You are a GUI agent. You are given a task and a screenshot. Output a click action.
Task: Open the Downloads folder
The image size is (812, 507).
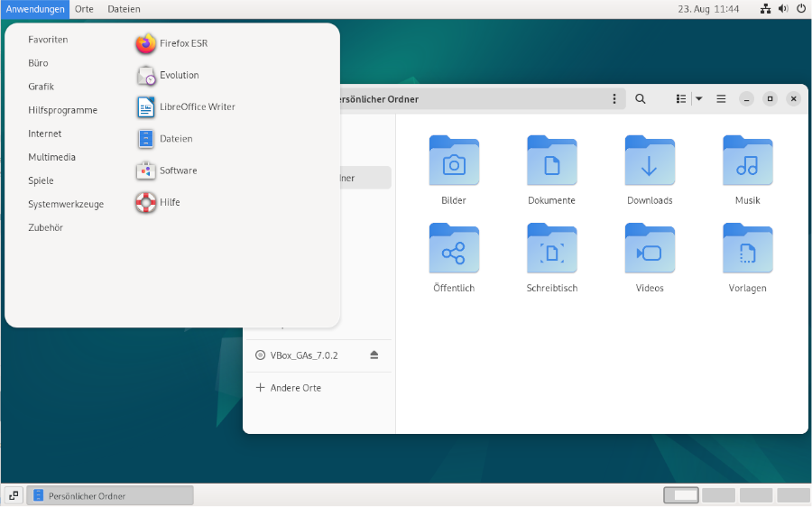[x=650, y=171]
